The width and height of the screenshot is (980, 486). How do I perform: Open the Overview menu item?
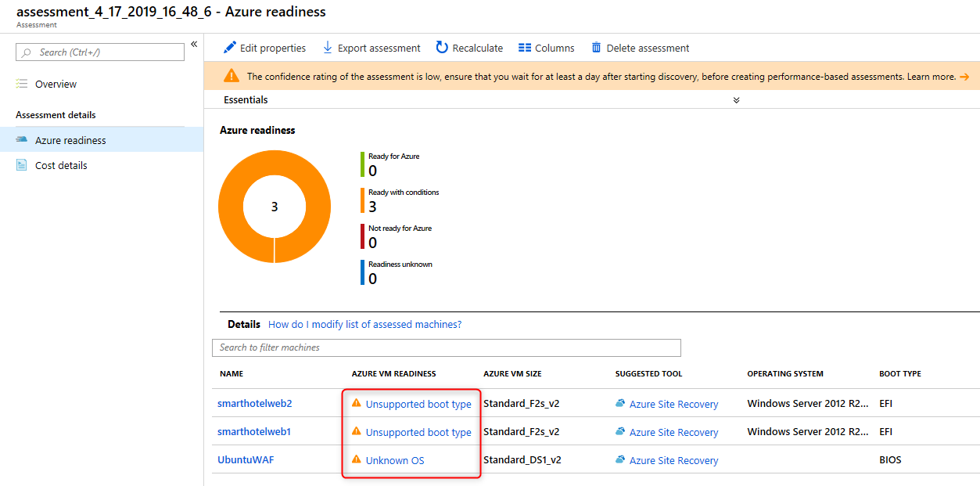pyautogui.click(x=56, y=84)
